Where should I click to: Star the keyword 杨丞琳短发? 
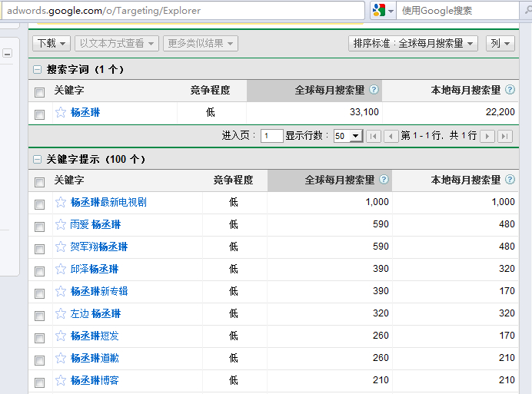(61, 336)
